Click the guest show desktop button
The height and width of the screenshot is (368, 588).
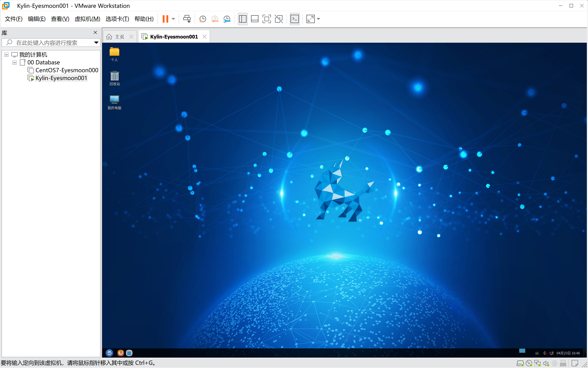coord(585,353)
